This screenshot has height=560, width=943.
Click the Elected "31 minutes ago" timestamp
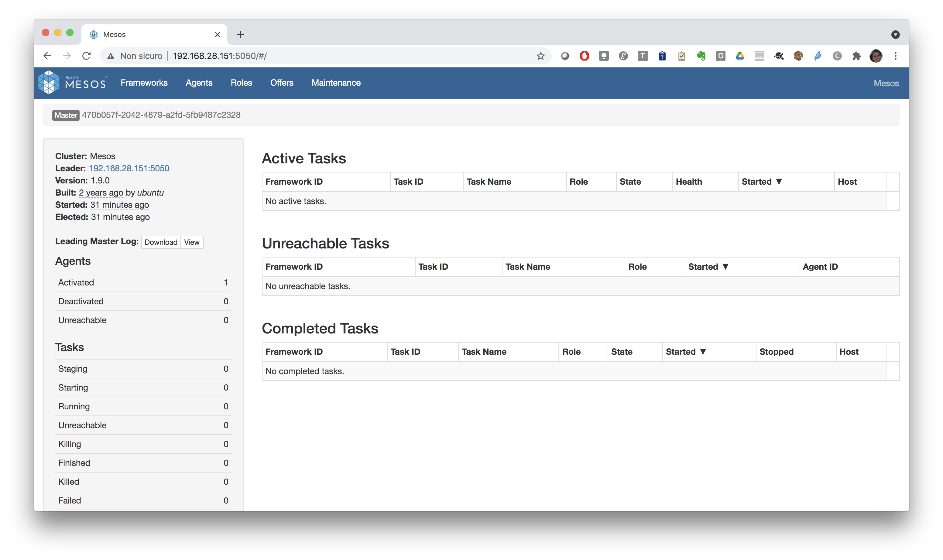[x=120, y=217]
